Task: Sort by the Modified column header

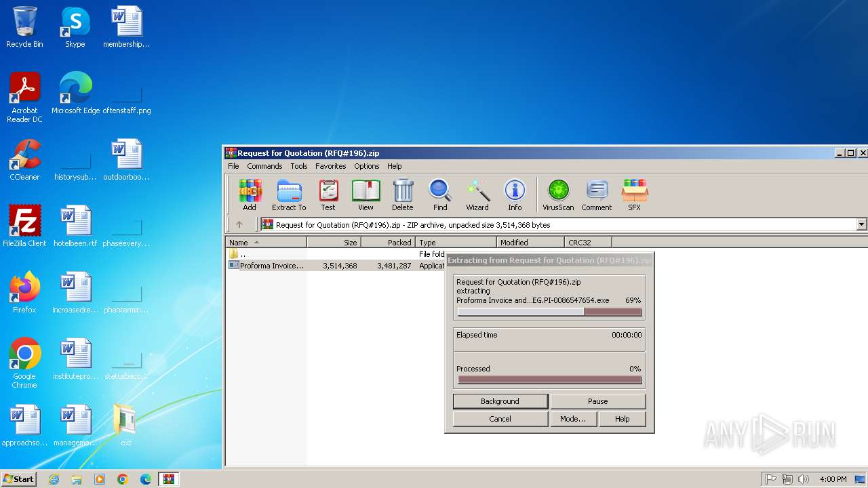Action: coord(530,242)
